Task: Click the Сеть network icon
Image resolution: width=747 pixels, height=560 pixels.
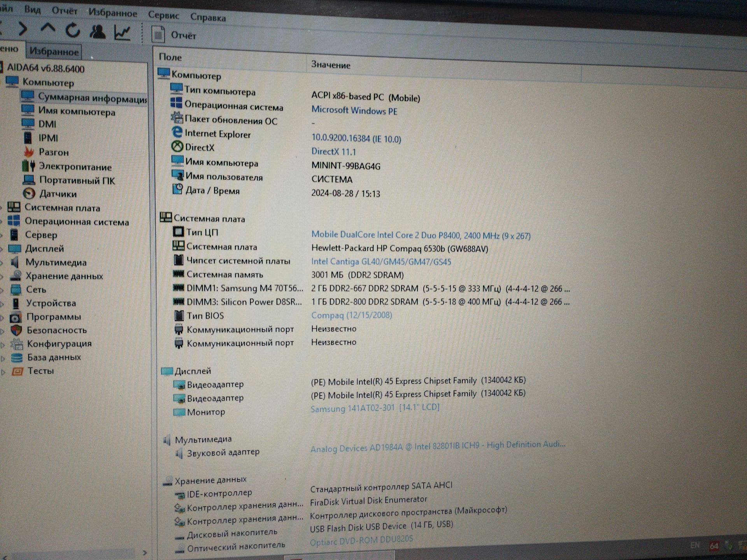Action: [x=16, y=289]
